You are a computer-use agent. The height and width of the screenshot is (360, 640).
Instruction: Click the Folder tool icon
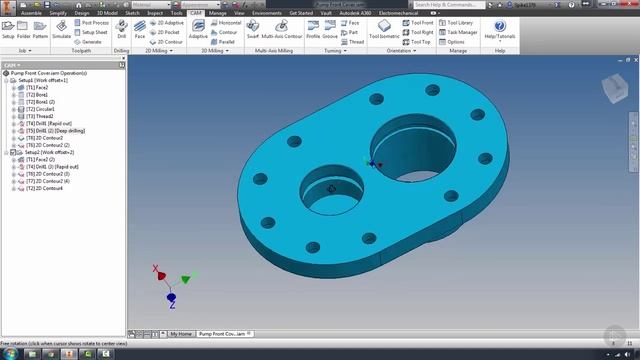[23, 29]
